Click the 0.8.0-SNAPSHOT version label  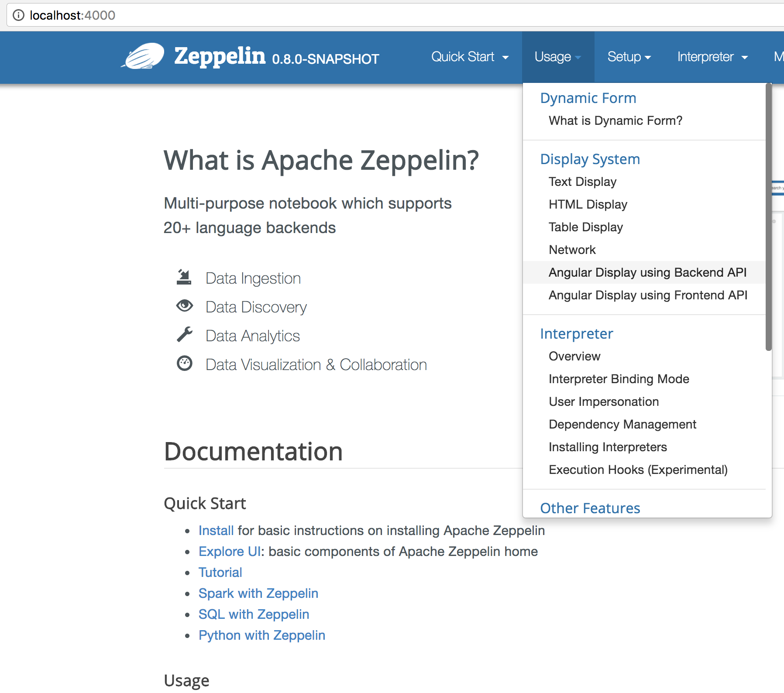click(x=326, y=59)
